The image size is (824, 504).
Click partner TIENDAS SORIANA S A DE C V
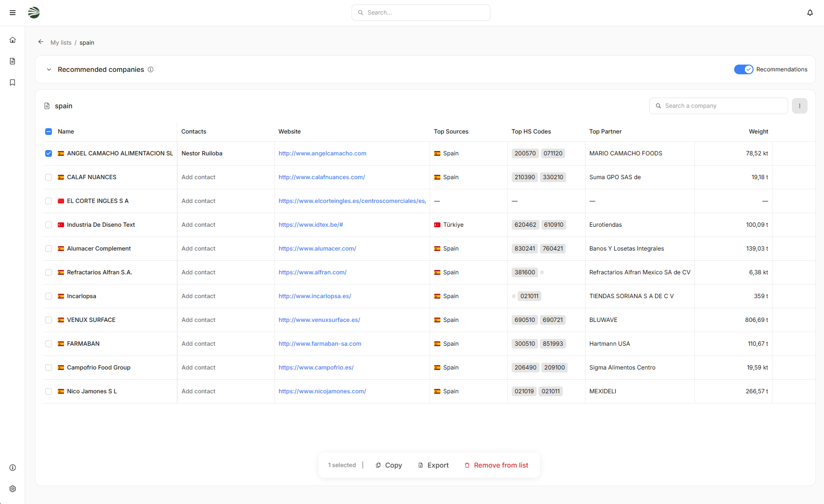(x=632, y=296)
